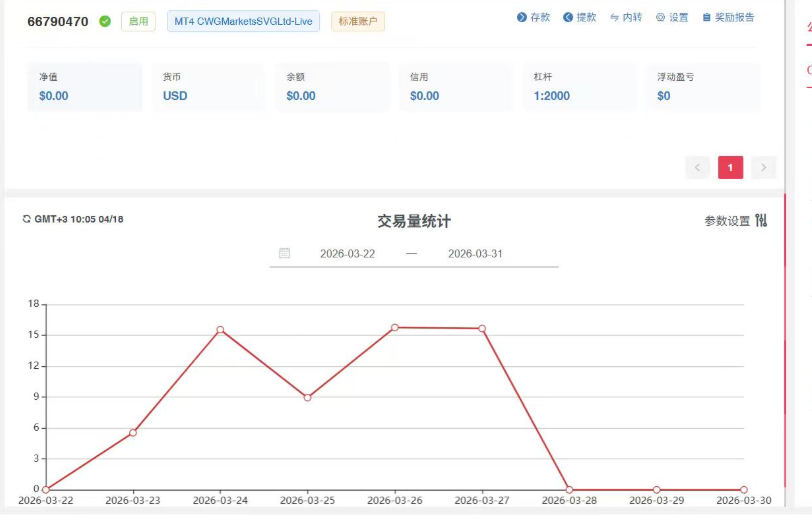Viewport: 812px width, 526px height.
Task: Click the calendar icon in date range
Action: [284, 254]
